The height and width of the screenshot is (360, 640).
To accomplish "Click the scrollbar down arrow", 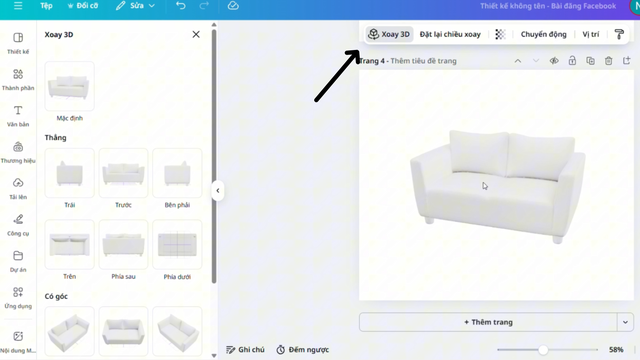I will (x=214, y=356).
